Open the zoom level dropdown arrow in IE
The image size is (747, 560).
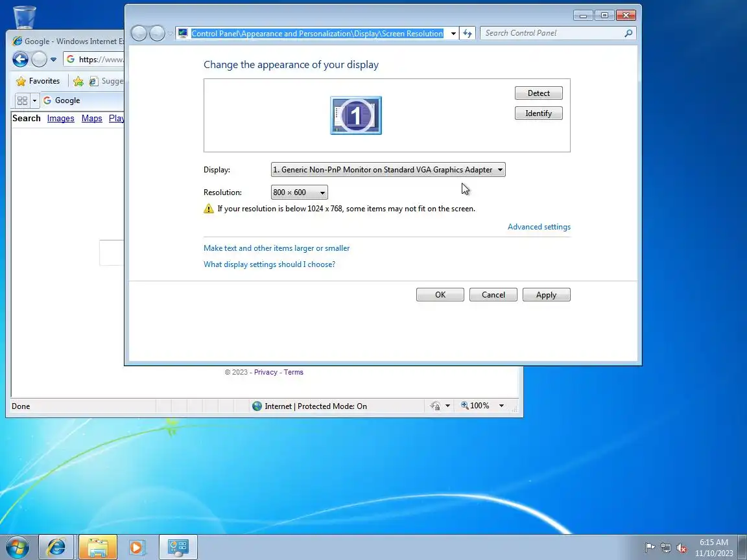(501, 406)
